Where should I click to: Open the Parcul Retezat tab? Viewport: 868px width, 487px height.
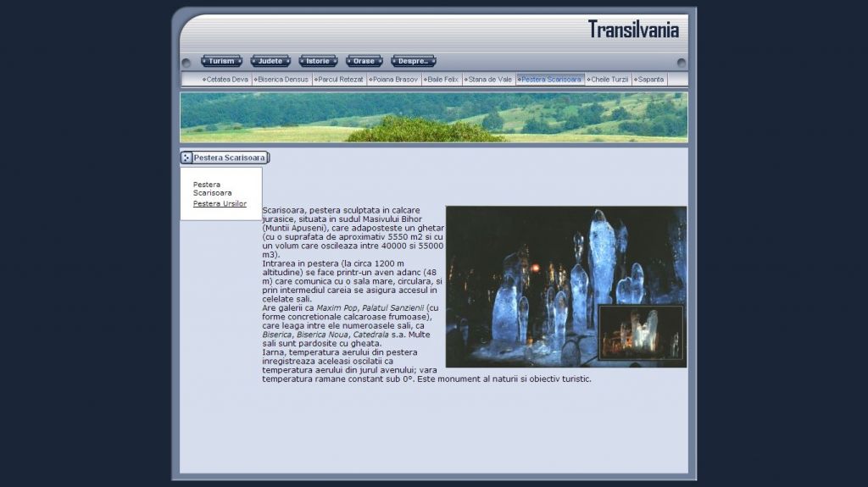tap(340, 80)
